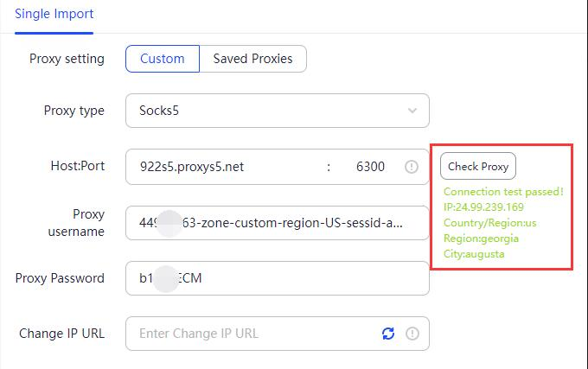Click the Proxy Password input field
Viewport: 588px width, 369px height.
pyautogui.click(x=278, y=278)
